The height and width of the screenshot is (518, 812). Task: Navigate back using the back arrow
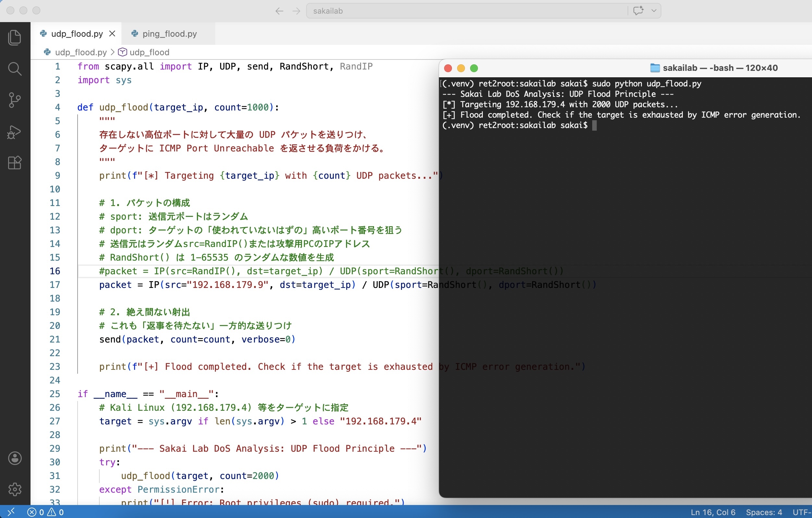tap(279, 11)
